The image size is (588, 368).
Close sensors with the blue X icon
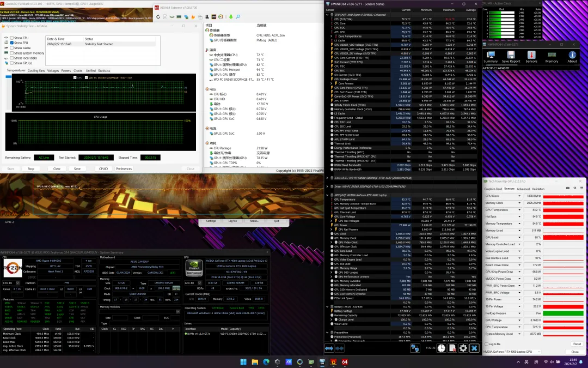[475, 347]
